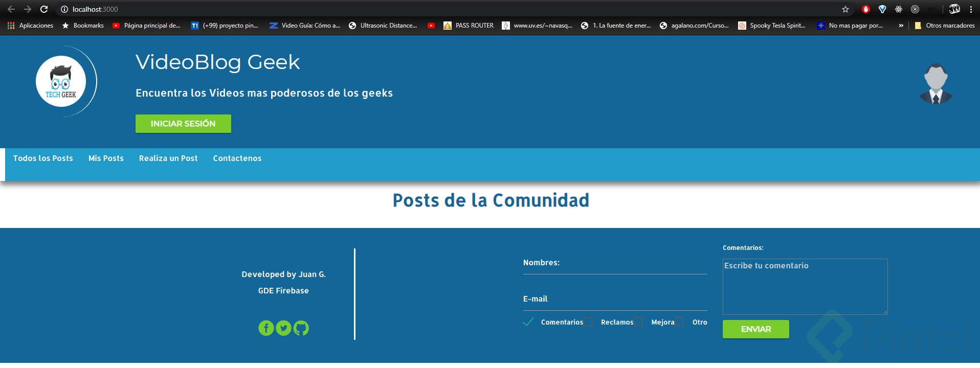Open the No mas pagar por... bookmark
The image size is (980, 368).
pyautogui.click(x=850, y=26)
